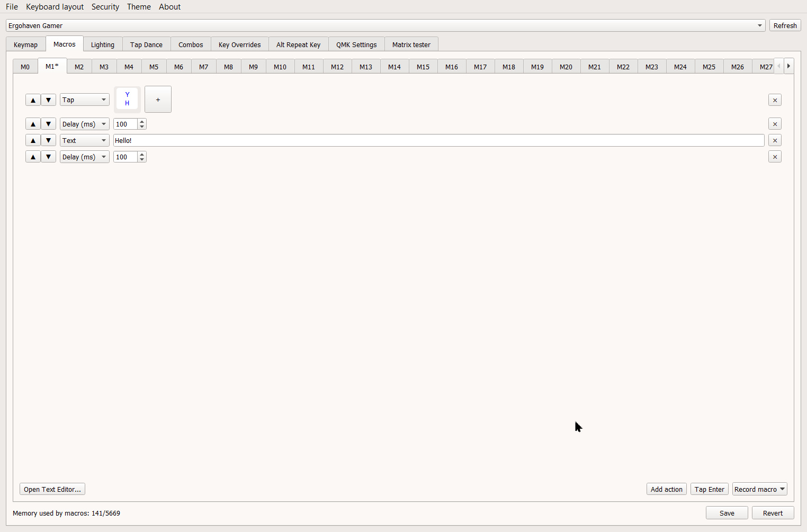Move the first Delay row down
Viewport: 807px width, 532px height.
click(x=48, y=124)
